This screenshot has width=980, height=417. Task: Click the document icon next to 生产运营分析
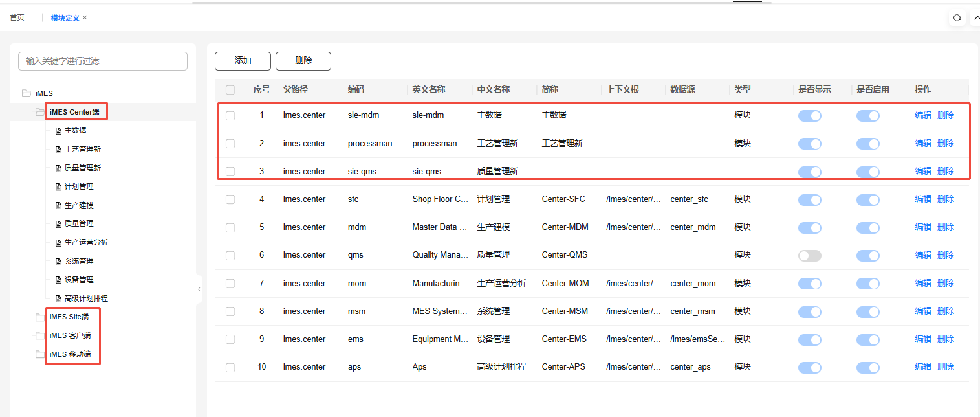coord(59,243)
